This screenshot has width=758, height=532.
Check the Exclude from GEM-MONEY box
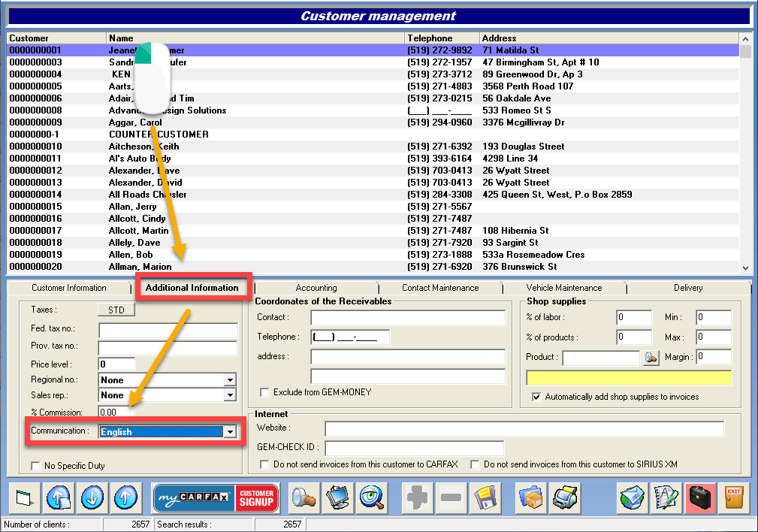(x=264, y=392)
